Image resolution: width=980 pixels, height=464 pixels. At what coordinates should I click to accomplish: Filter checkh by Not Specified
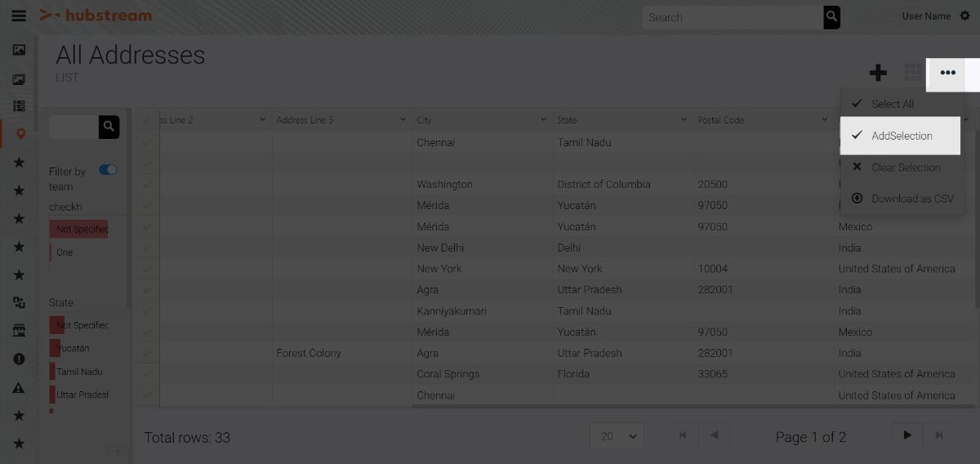[x=79, y=229]
